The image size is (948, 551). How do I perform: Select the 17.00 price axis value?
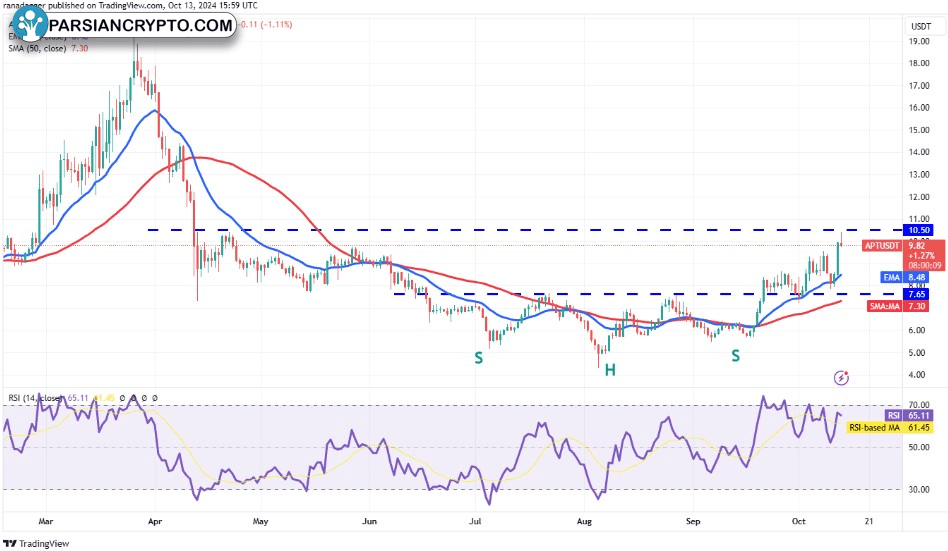pos(918,85)
